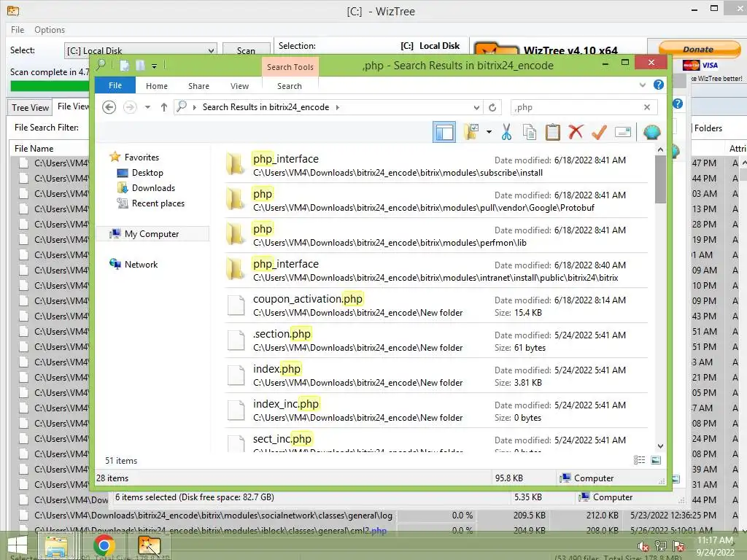Open WizTree Select drive combo box
The image size is (747, 560).
(141, 50)
